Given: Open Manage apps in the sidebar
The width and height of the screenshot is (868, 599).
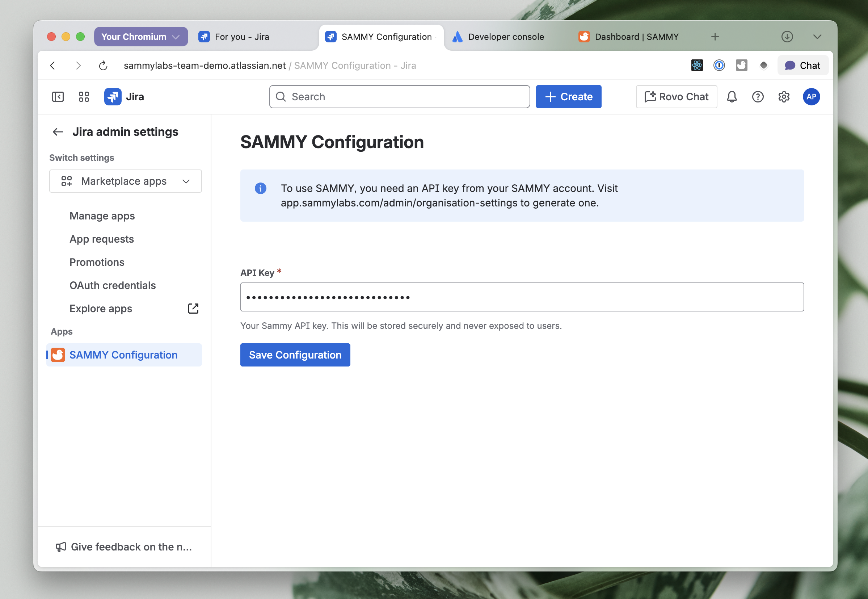Looking at the screenshot, I should click(102, 216).
